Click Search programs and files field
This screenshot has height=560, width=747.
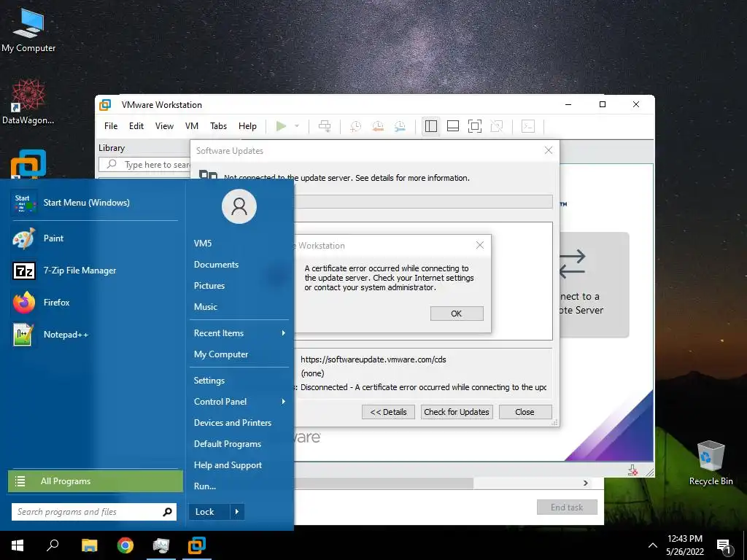click(x=94, y=512)
